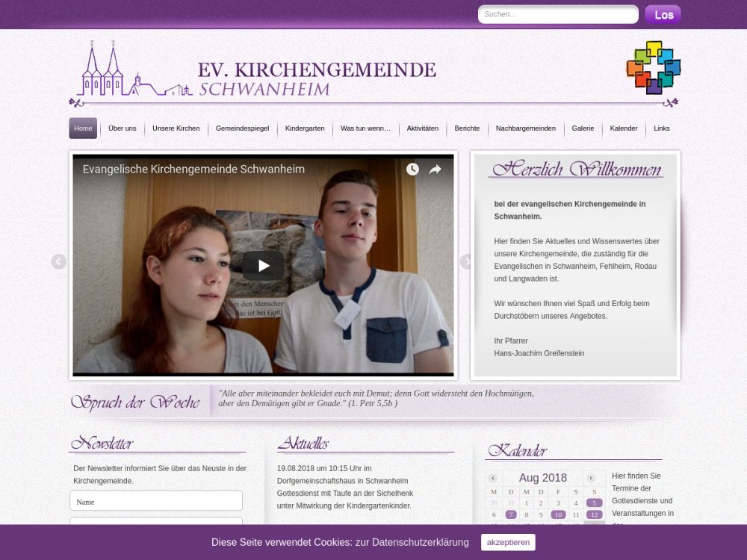Open the Über uns menu
The image size is (747, 560).
[x=122, y=128]
